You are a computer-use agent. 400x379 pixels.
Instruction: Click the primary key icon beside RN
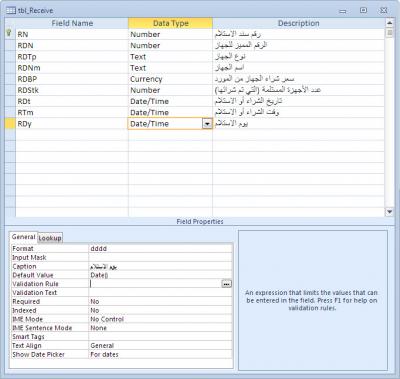[9, 33]
